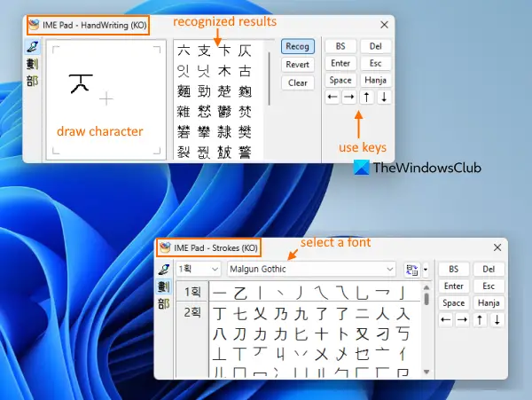532x400 pixels.
Task: Click BS key in Strokes window
Action: pos(454,269)
